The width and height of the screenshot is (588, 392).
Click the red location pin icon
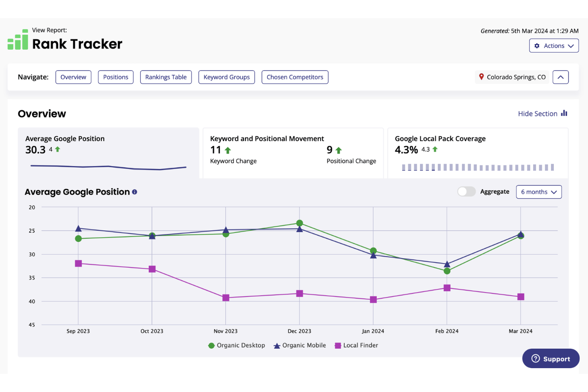tap(481, 77)
